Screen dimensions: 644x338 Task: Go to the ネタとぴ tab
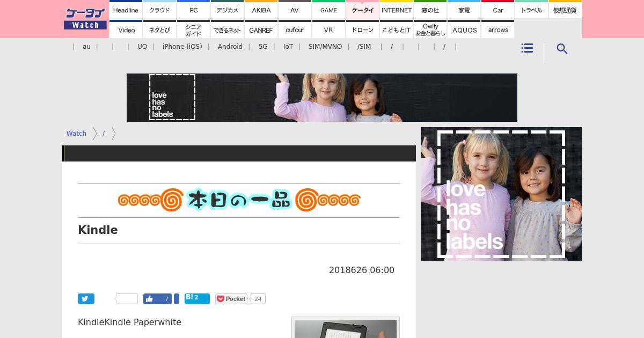coord(159,29)
